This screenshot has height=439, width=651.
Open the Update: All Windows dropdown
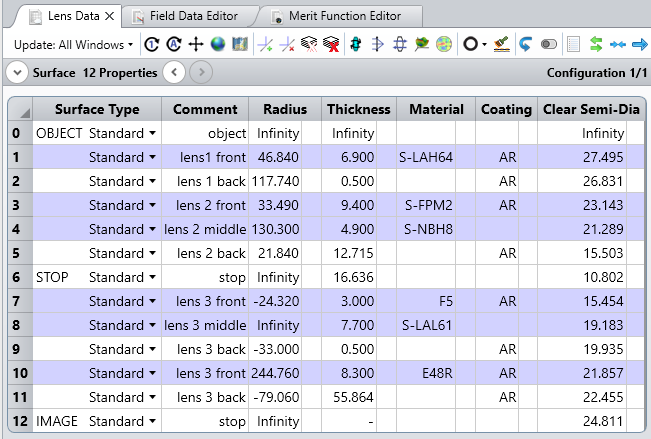73,44
